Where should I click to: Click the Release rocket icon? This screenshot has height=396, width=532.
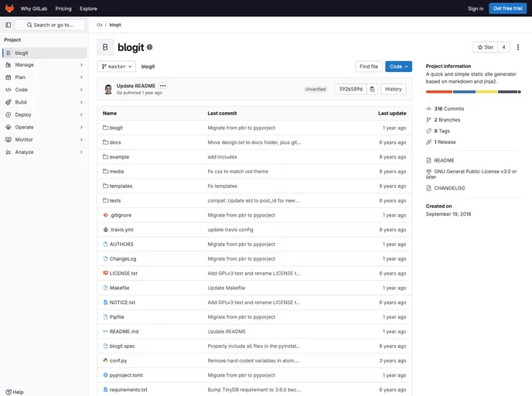428,142
